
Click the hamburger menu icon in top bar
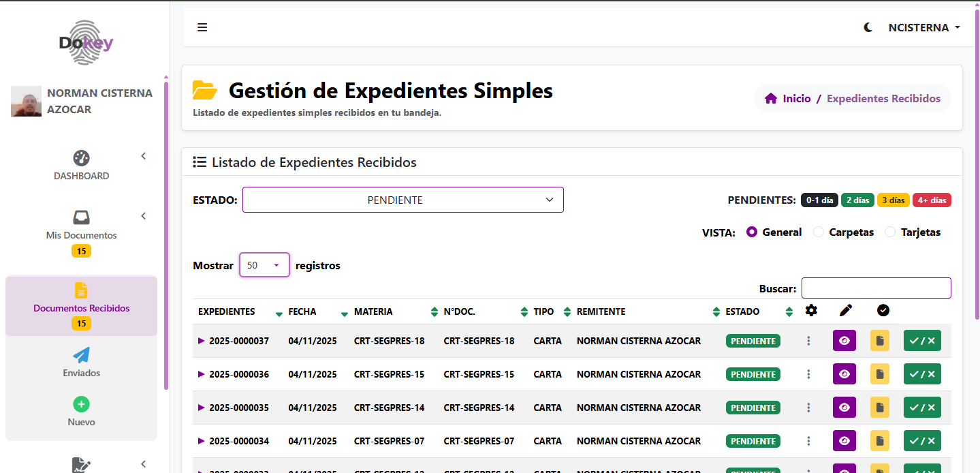tap(202, 27)
